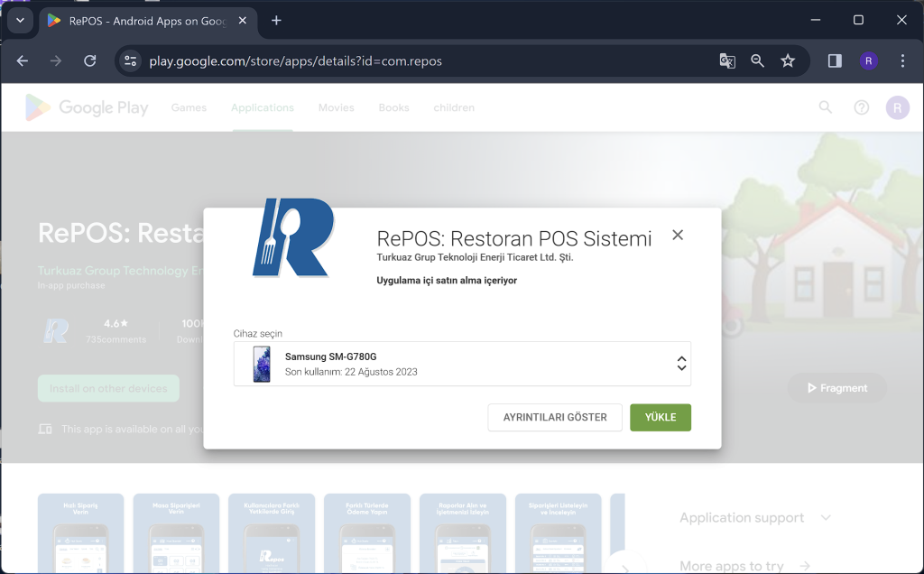The image size is (924, 574).
Task: Click the Samsung phone thumbnail
Action: (262, 365)
